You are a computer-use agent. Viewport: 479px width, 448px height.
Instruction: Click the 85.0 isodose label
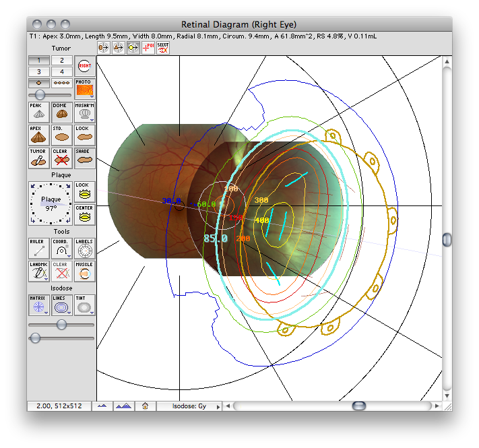tap(216, 238)
